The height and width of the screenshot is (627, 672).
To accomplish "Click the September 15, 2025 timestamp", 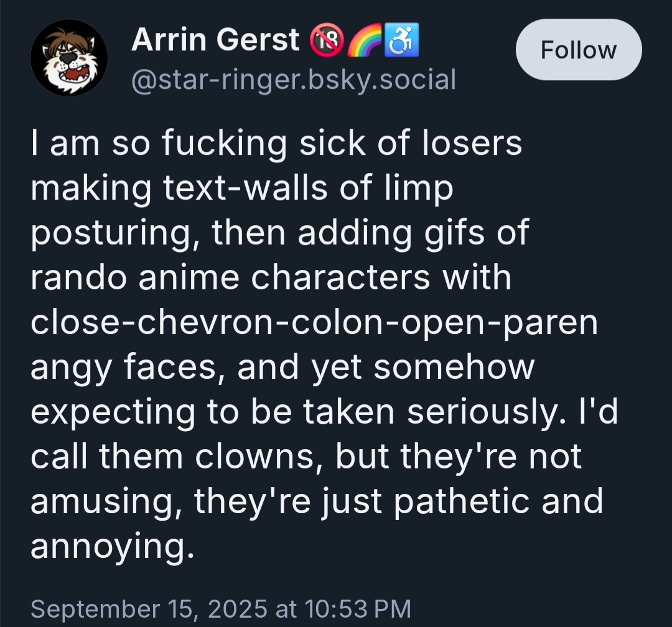I will pyautogui.click(x=221, y=608).
